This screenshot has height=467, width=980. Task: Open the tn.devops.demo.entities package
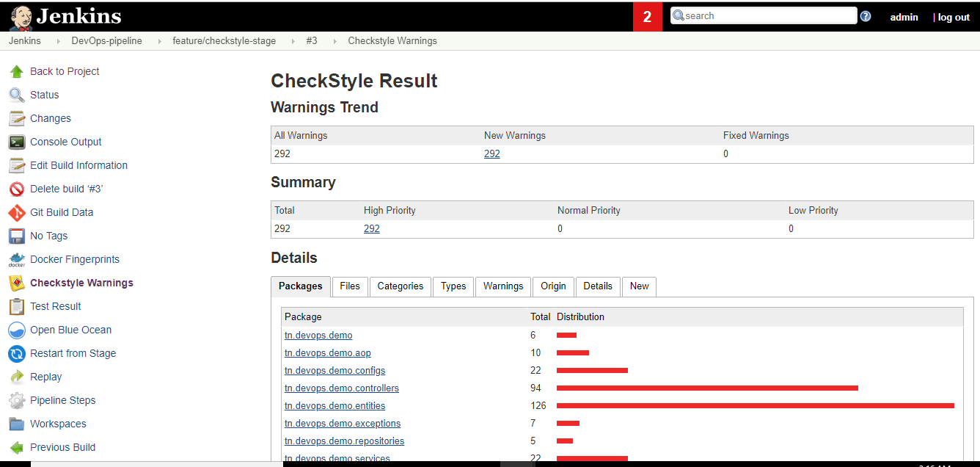pyautogui.click(x=334, y=405)
